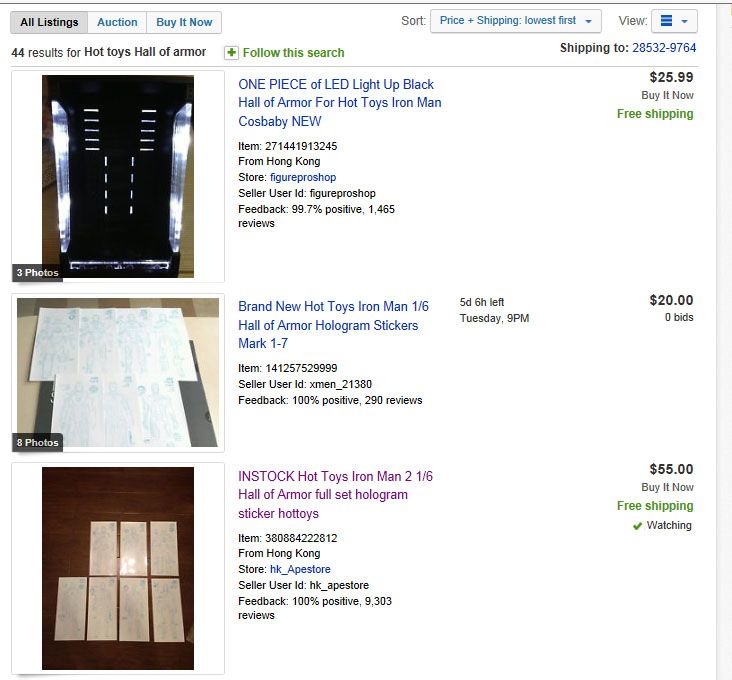Image resolution: width=732 pixels, height=680 pixels.
Task: Click the $55.00 price text
Action: pos(671,469)
